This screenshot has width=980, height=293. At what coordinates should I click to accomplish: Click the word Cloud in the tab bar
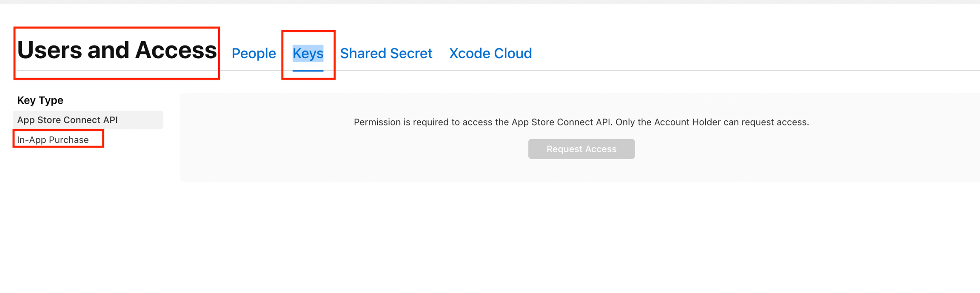pyautogui.click(x=513, y=54)
